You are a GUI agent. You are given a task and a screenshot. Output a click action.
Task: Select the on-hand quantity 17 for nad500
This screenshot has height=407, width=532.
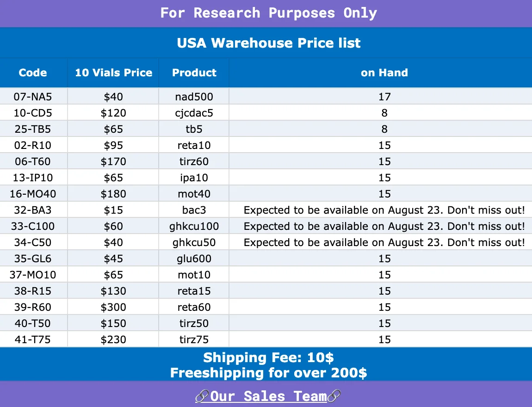point(385,97)
